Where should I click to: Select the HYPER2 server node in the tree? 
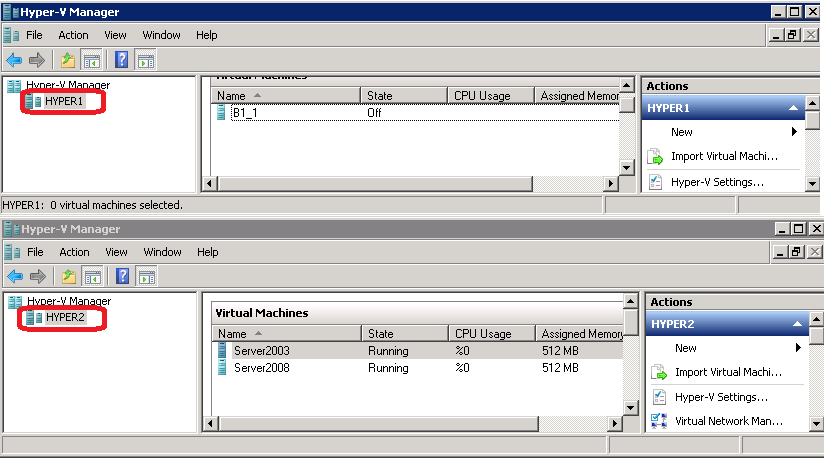click(x=65, y=317)
